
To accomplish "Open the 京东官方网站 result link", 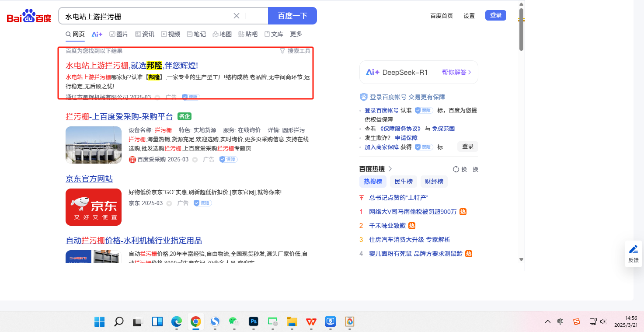I will 89,179.
